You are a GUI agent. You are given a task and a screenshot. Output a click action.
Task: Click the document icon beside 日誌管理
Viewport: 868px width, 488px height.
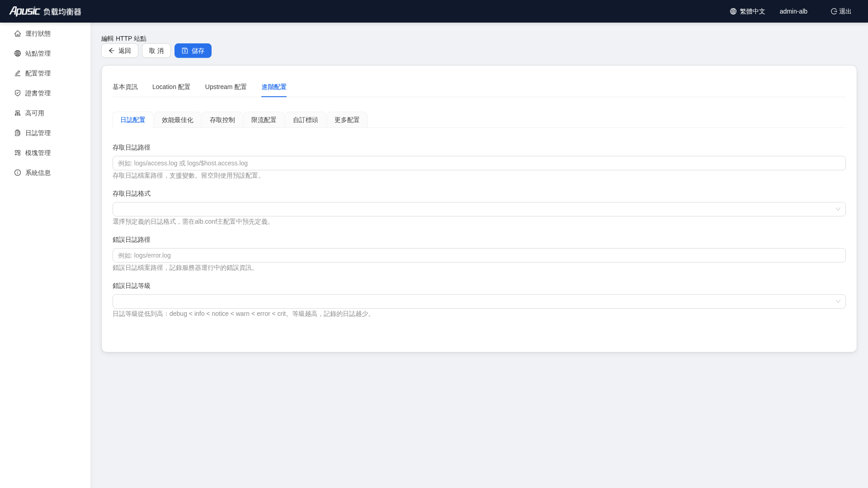tap(18, 133)
